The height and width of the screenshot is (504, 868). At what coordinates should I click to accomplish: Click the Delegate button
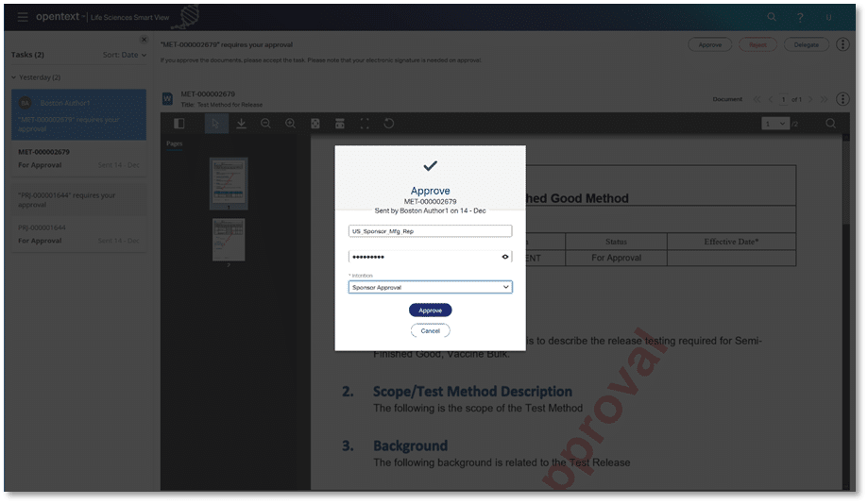click(x=806, y=44)
